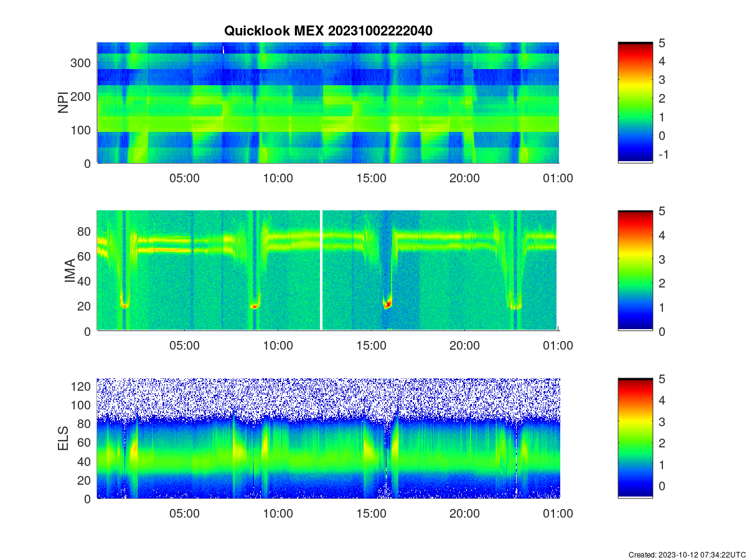Click the 60 tick on IMA y-axis
This screenshot has height=560, width=747.
pyautogui.click(x=85, y=256)
